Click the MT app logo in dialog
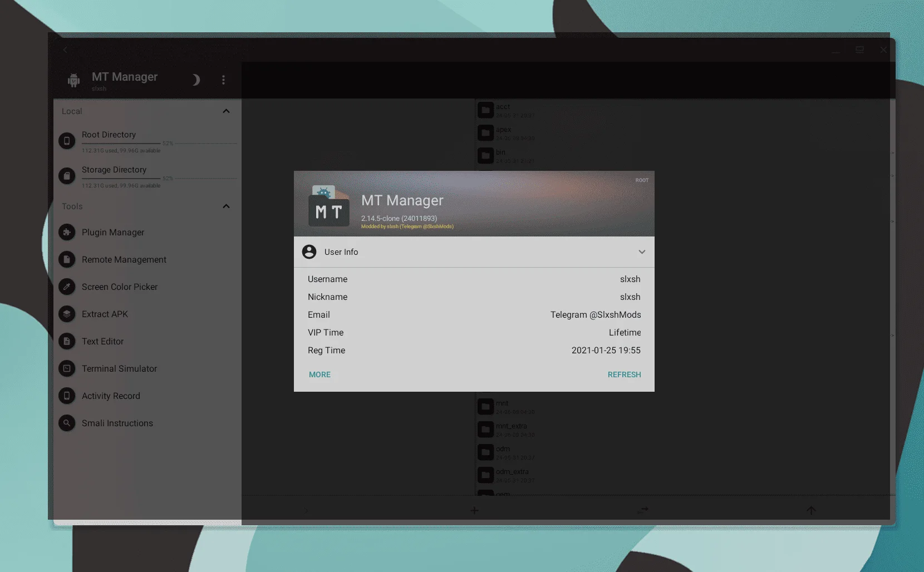Viewport: 924px width, 572px height. (329, 206)
